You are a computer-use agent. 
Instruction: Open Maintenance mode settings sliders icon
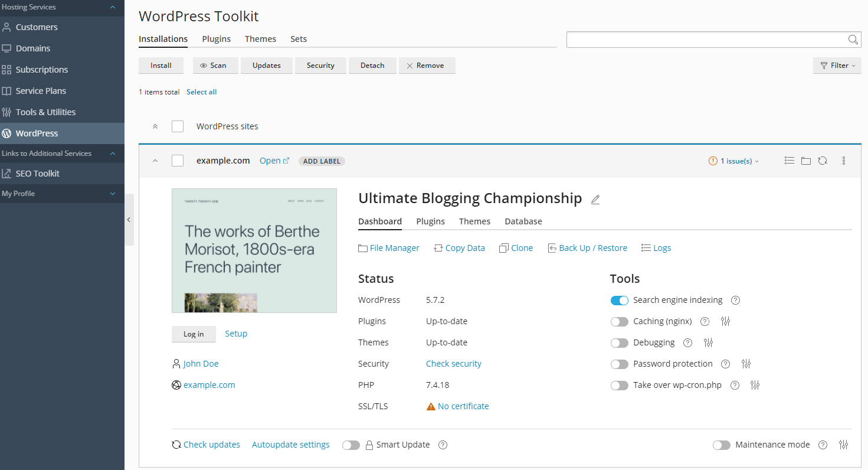844,445
